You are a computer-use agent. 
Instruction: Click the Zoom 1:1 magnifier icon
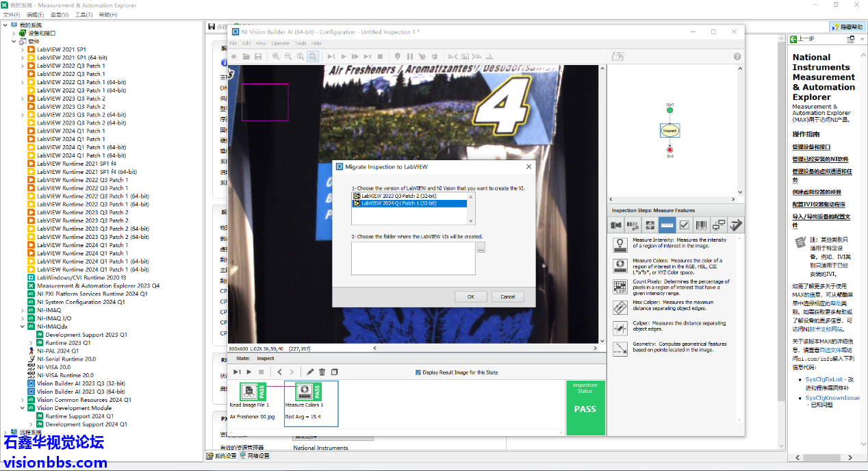click(301, 57)
